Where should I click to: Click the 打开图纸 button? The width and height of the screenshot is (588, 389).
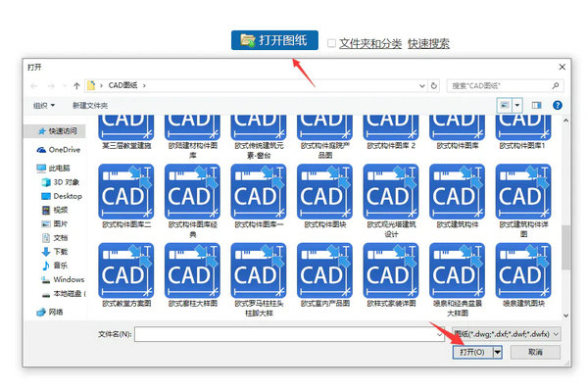coord(274,40)
